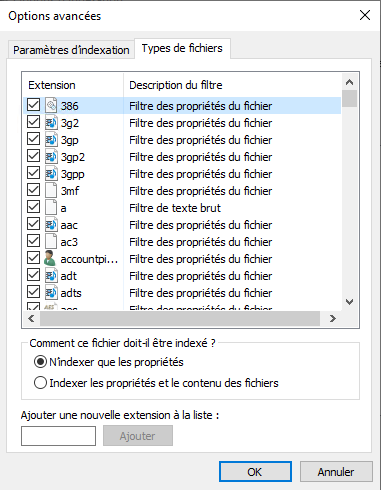Screen dimensions: 381x490
Task: Click the list scroll up arrow
Action: coord(349,82)
